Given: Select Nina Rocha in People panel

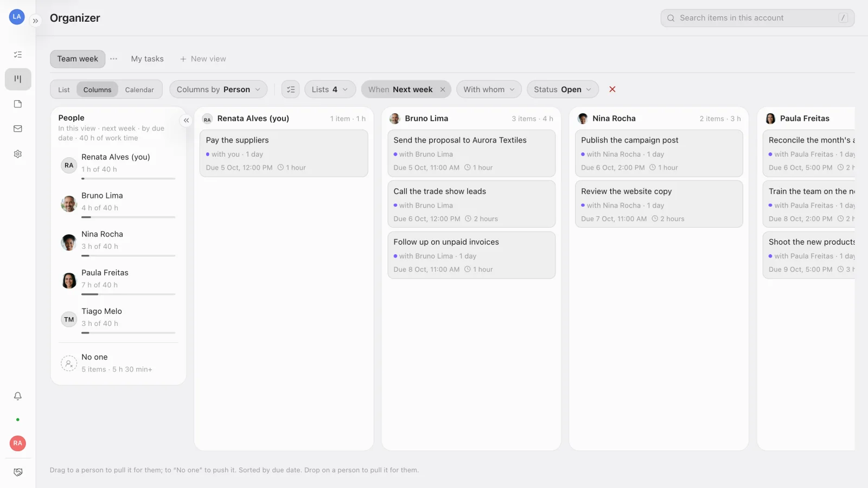Looking at the screenshot, I should pyautogui.click(x=118, y=242).
